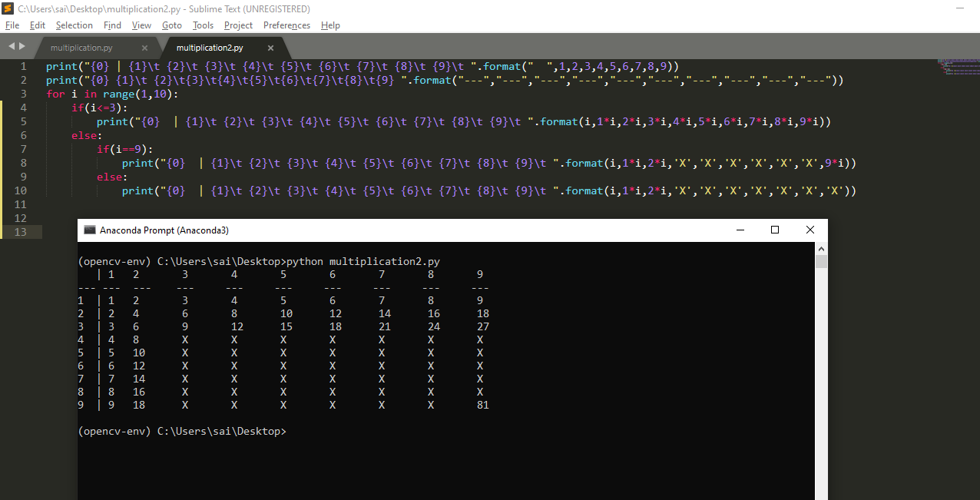Viewport: 980px width, 500px height.
Task: Click the value 24 in terminal output
Action: (433, 326)
